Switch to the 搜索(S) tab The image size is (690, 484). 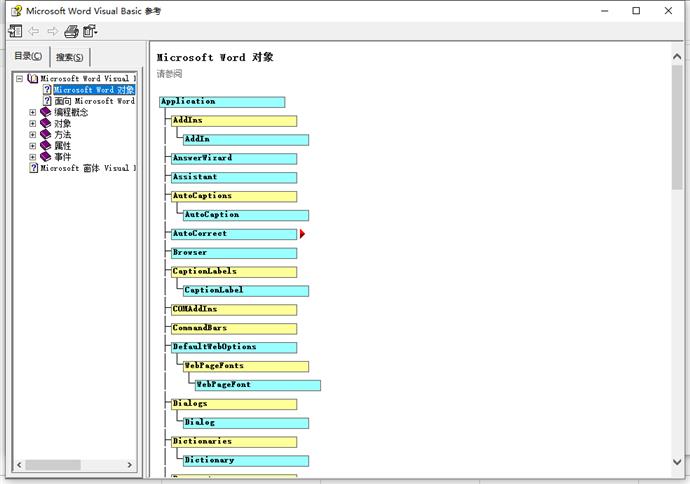(x=70, y=57)
